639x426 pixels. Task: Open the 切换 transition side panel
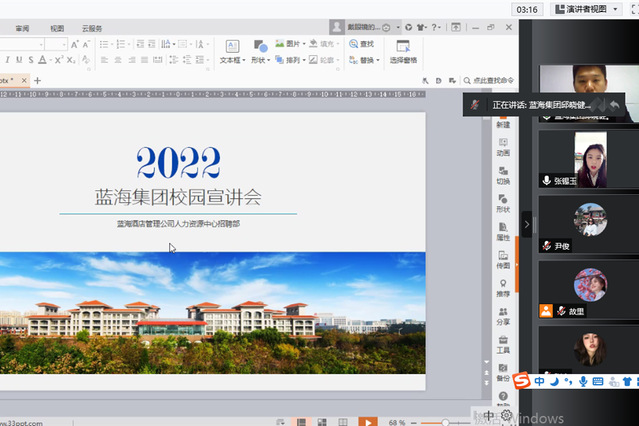coord(503,176)
